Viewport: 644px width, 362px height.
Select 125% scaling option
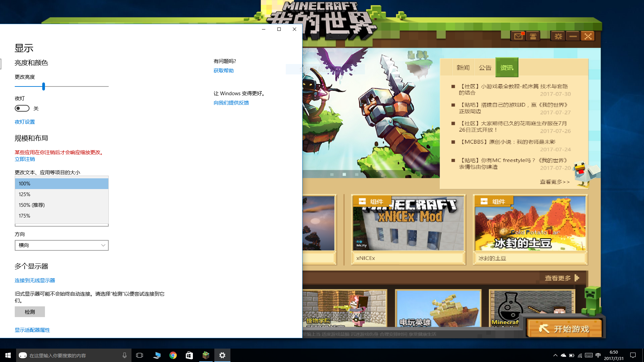(x=62, y=194)
